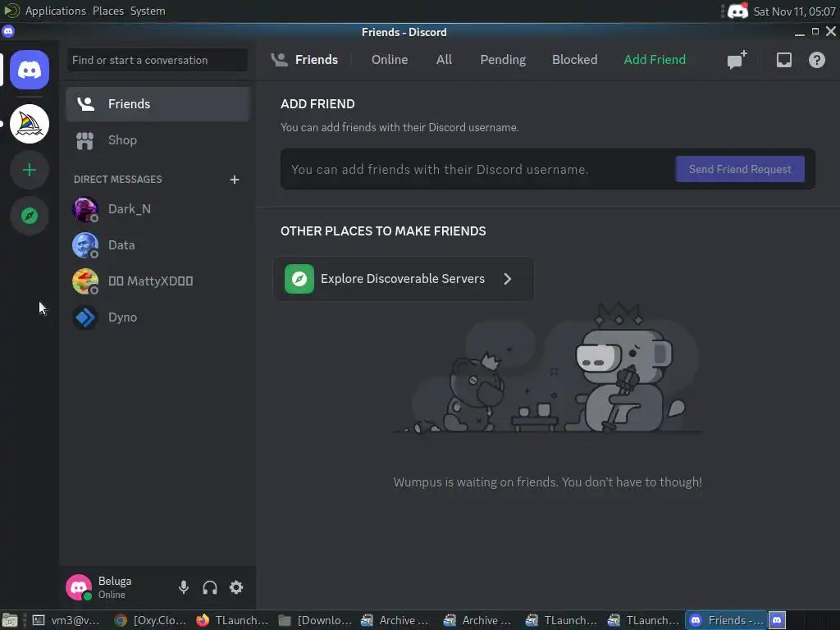Open Dark_N direct message
This screenshot has height=630, width=840.
[157, 209]
